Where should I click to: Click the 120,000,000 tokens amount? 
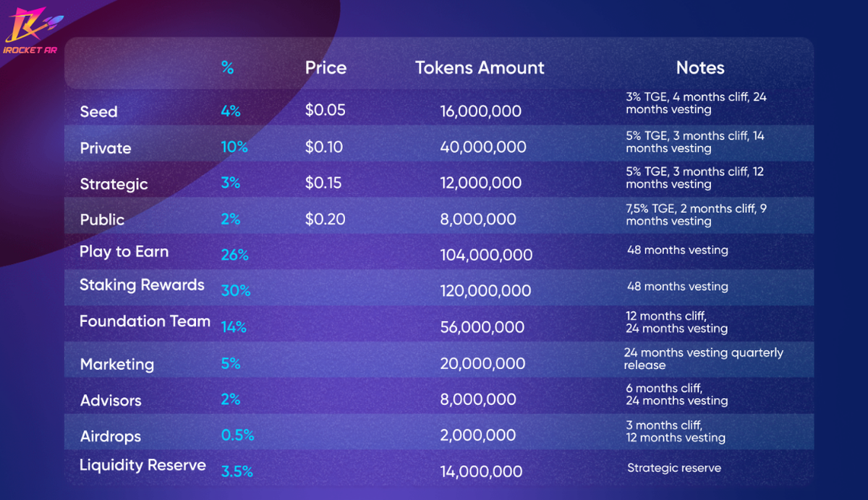point(485,291)
